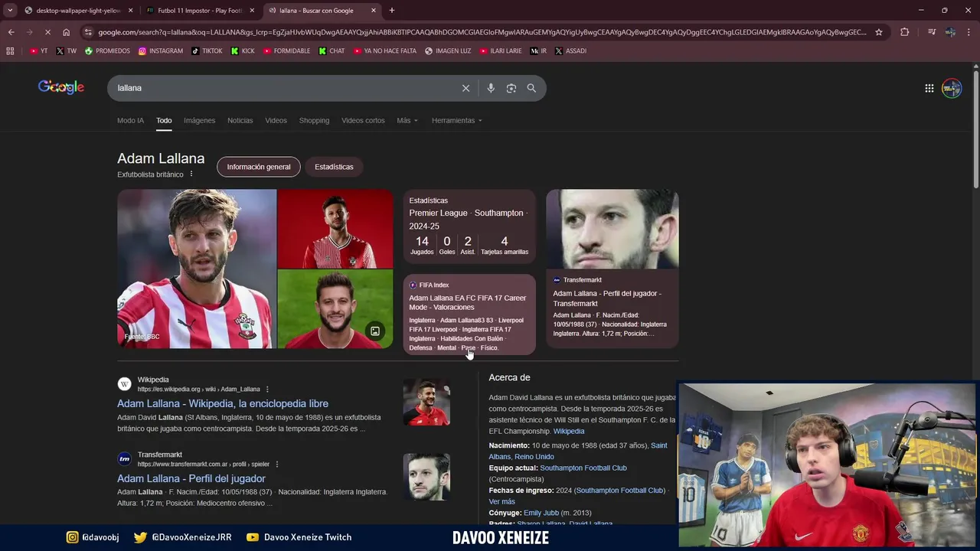The width and height of the screenshot is (980, 551).
Task: Open Google Lens image search icon
Action: click(511, 88)
